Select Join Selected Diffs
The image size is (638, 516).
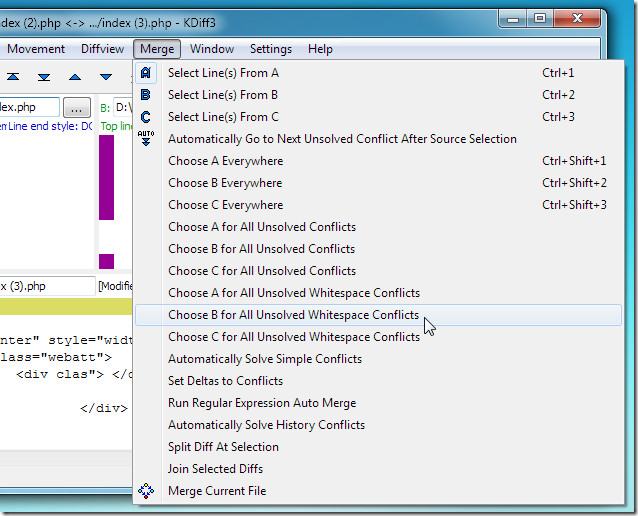click(x=378, y=468)
